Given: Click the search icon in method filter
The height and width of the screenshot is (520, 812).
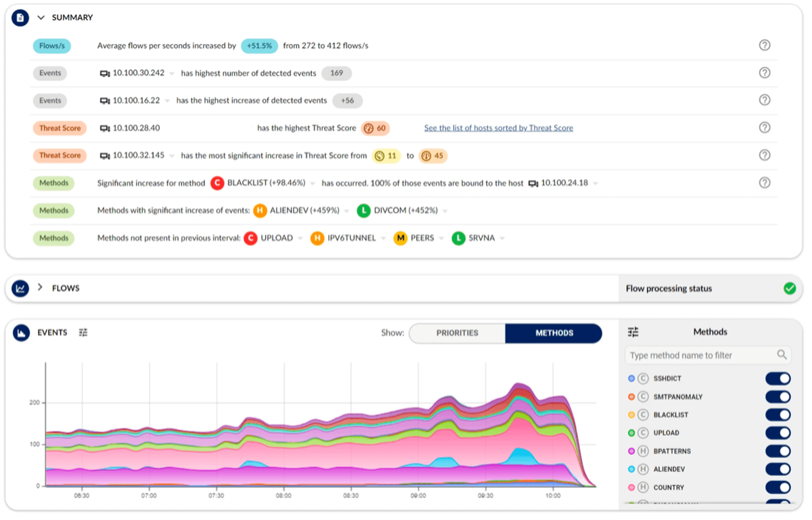Looking at the screenshot, I should point(782,355).
